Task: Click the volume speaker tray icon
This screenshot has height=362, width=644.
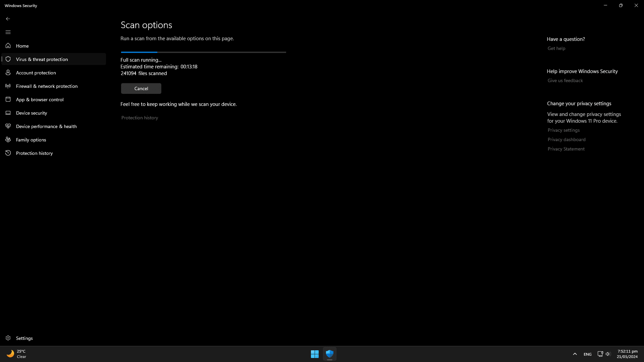Action: [608, 354]
